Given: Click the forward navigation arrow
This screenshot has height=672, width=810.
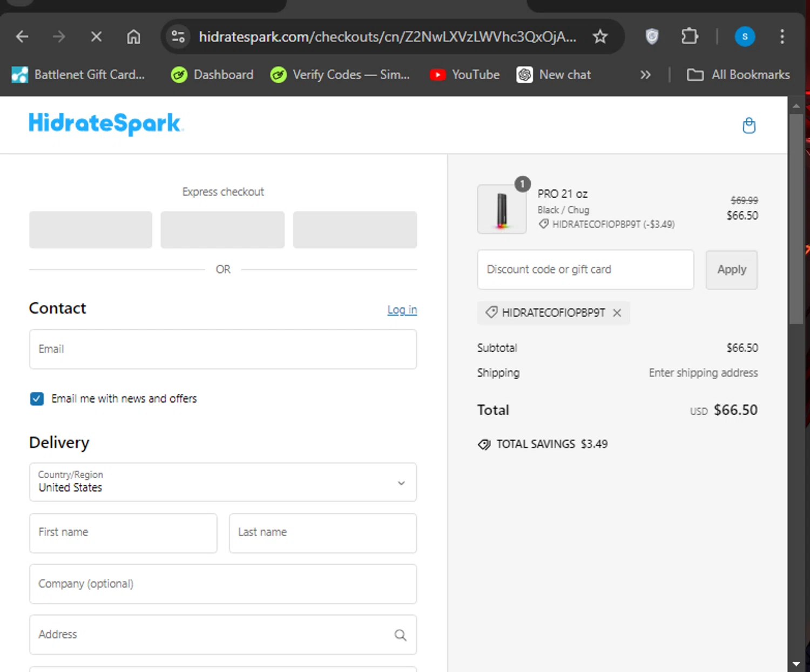Looking at the screenshot, I should click(59, 37).
